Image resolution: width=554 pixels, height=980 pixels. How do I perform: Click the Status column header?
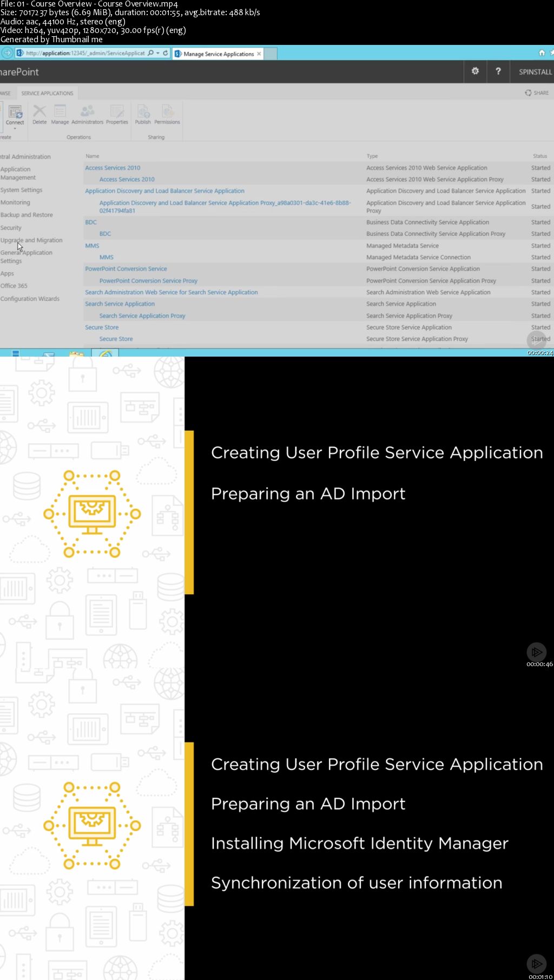tap(540, 156)
